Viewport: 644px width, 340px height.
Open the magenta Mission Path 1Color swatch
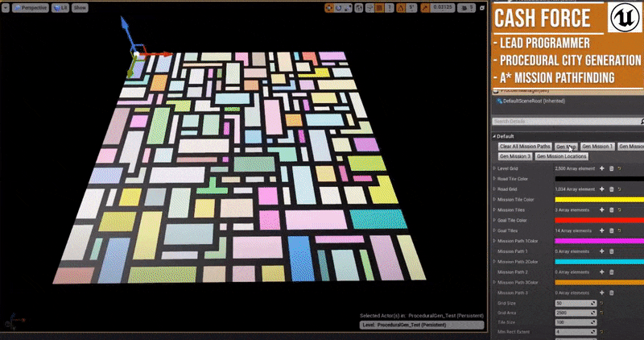coord(600,241)
